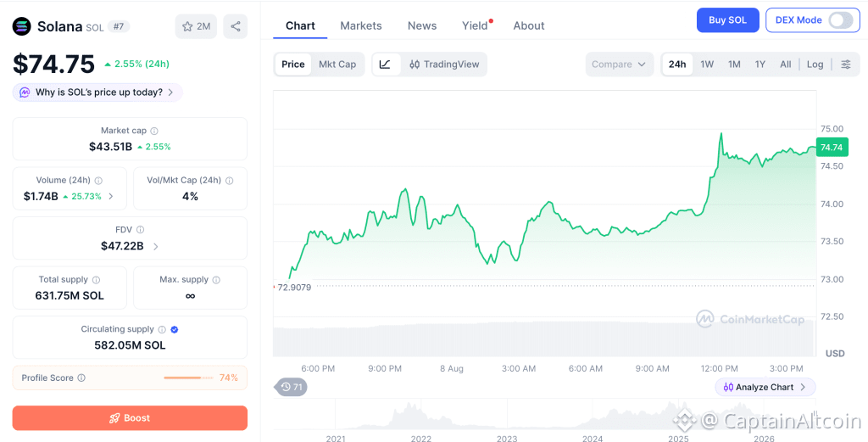Select Mkt Cap chart view
Screen dimensions: 868x442
(337, 64)
